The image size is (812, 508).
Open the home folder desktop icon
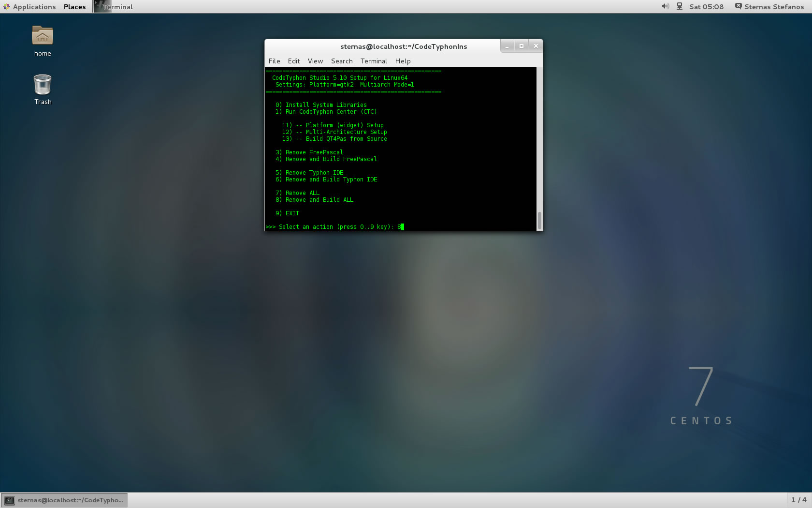(x=43, y=41)
